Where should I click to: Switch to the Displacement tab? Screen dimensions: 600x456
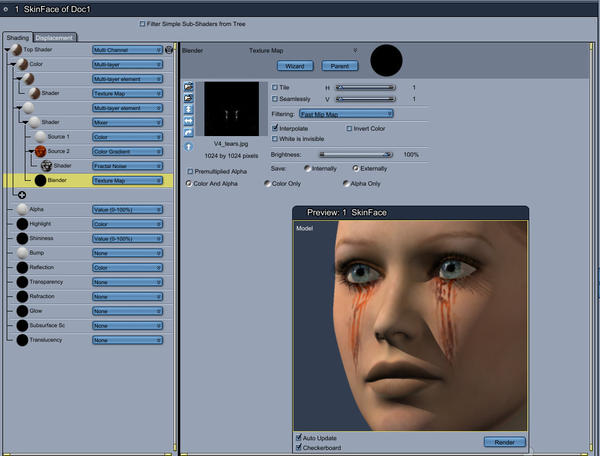coord(54,37)
